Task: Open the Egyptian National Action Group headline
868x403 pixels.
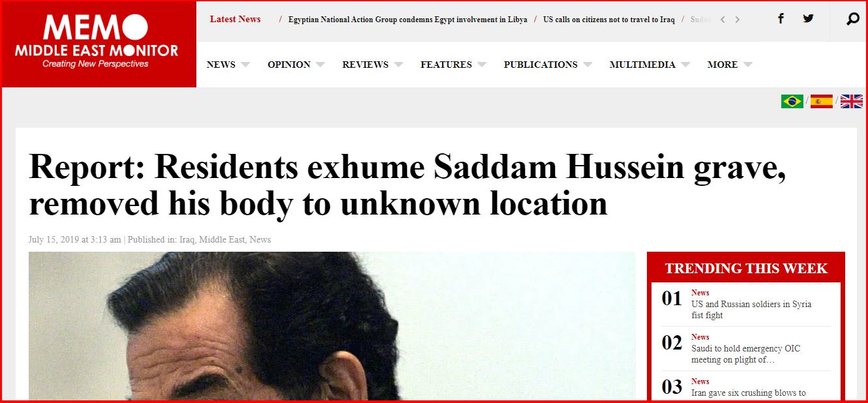Action: 408,20
